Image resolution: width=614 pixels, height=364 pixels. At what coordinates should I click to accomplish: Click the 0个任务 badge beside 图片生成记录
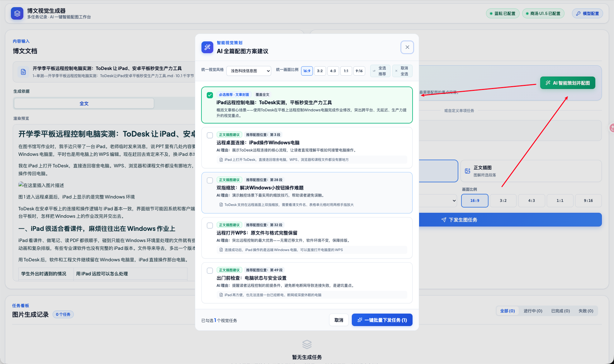coord(63,315)
